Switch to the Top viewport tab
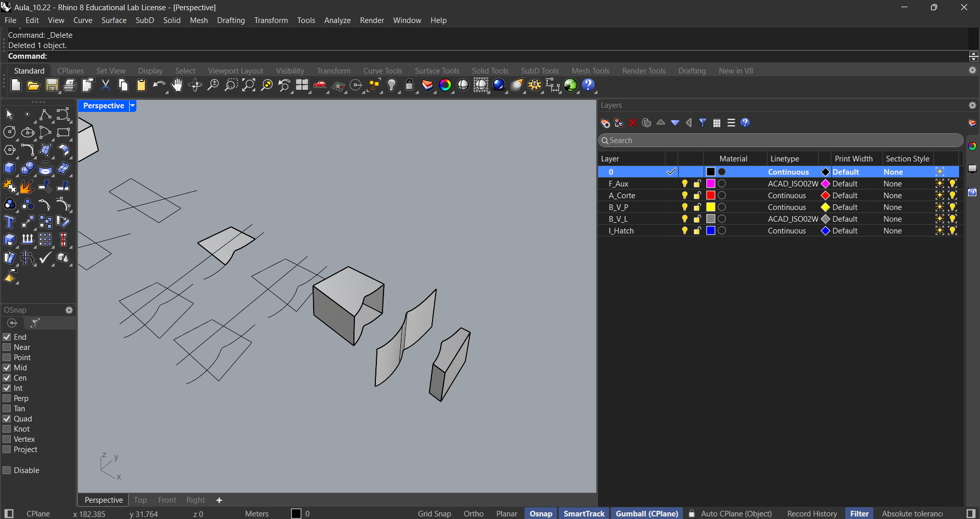Viewport: 980px width, 519px height. (x=140, y=500)
